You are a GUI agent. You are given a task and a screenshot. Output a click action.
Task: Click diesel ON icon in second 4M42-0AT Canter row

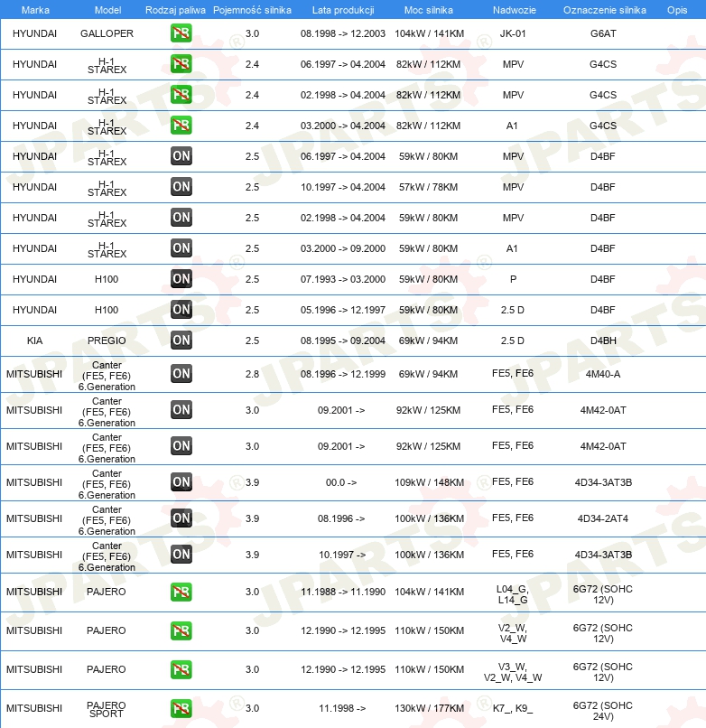[181, 445]
